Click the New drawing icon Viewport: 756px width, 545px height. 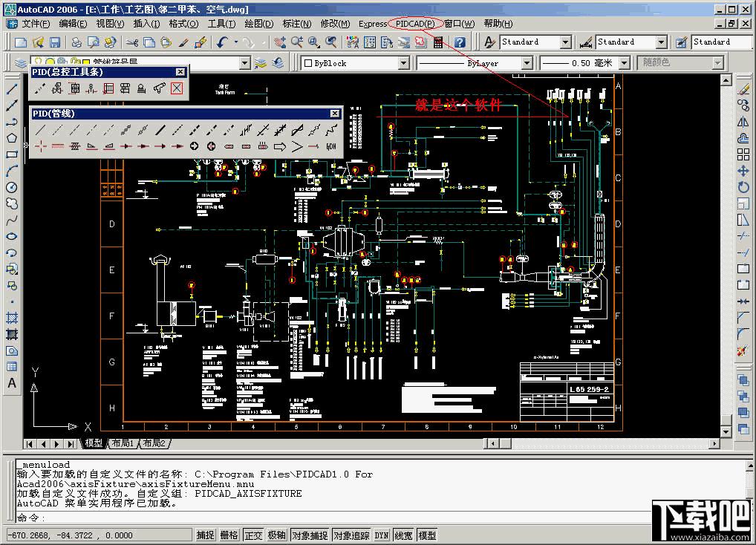(20, 42)
